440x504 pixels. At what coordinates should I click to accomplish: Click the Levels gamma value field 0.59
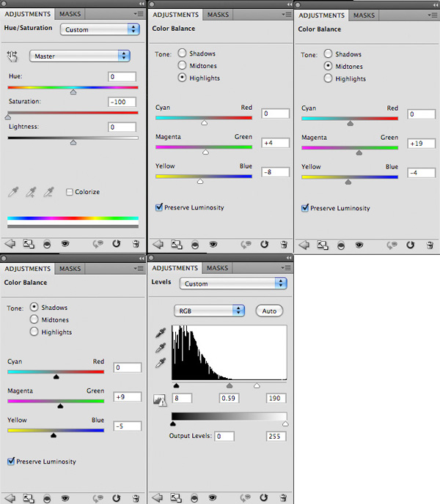232,398
